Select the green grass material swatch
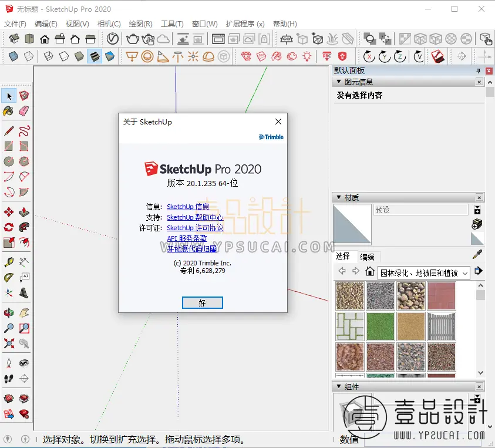The image size is (495, 448). 380,326
